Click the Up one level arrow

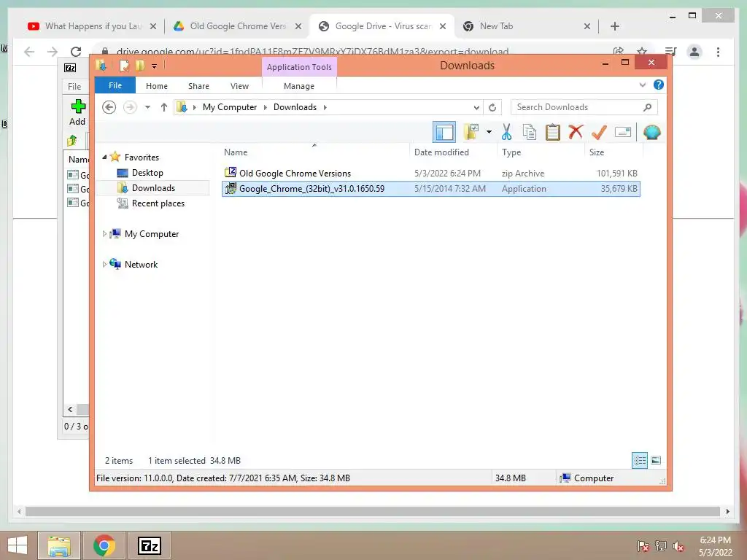[164, 107]
